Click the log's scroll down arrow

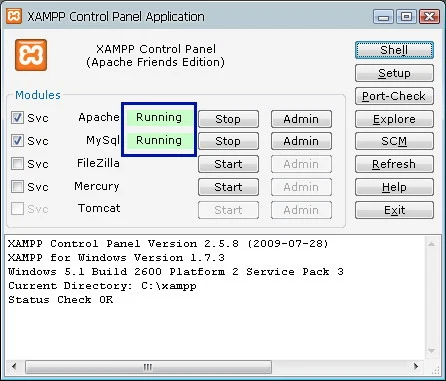tap(432, 351)
